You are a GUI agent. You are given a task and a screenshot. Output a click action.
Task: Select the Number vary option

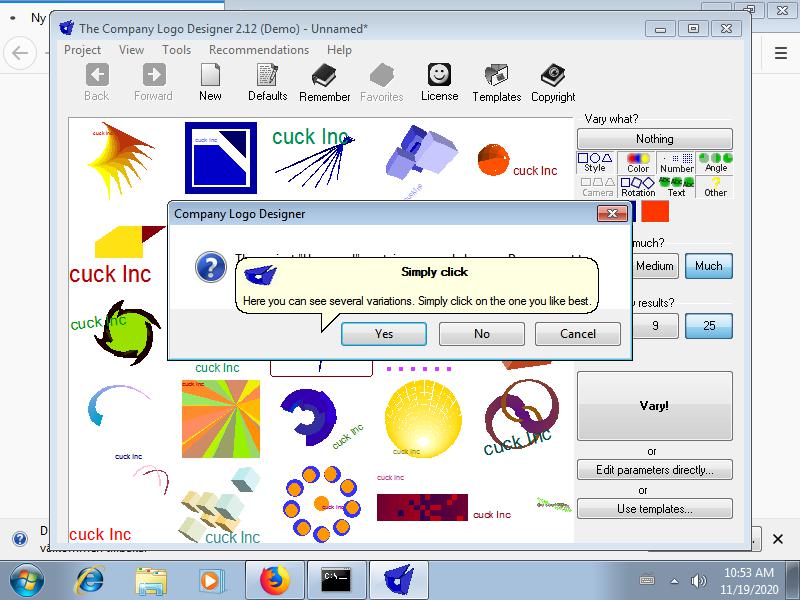tap(677, 163)
